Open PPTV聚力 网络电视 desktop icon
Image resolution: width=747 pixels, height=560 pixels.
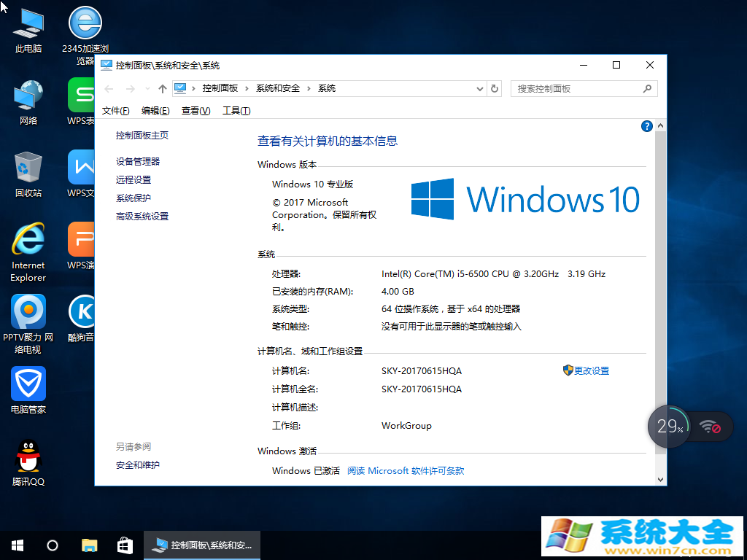pyautogui.click(x=28, y=324)
